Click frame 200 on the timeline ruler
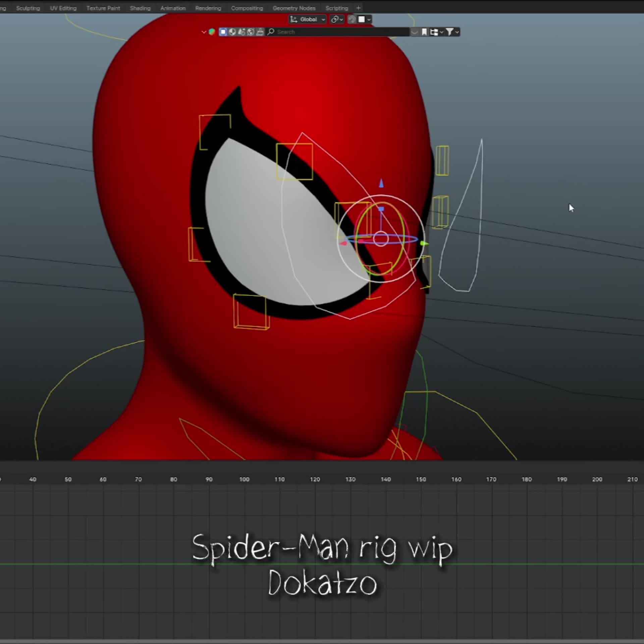 [597, 479]
